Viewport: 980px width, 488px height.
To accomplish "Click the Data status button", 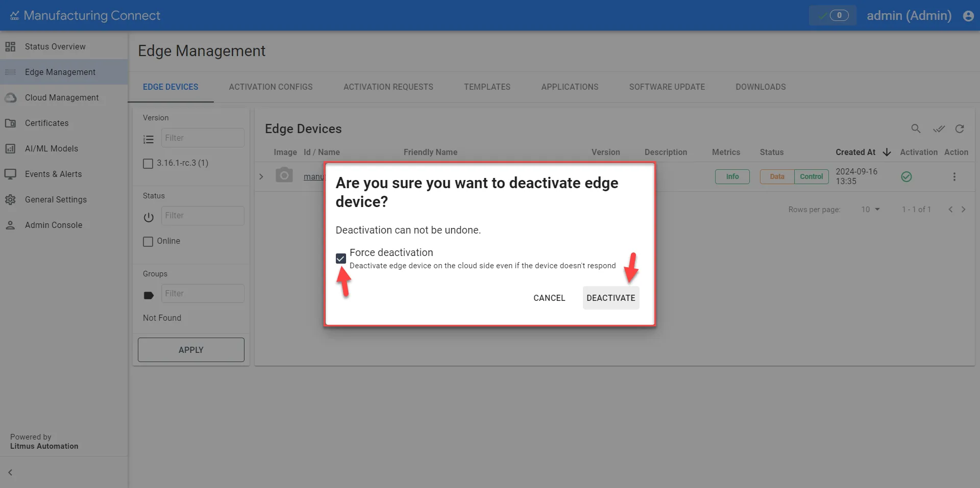I will [777, 176].
